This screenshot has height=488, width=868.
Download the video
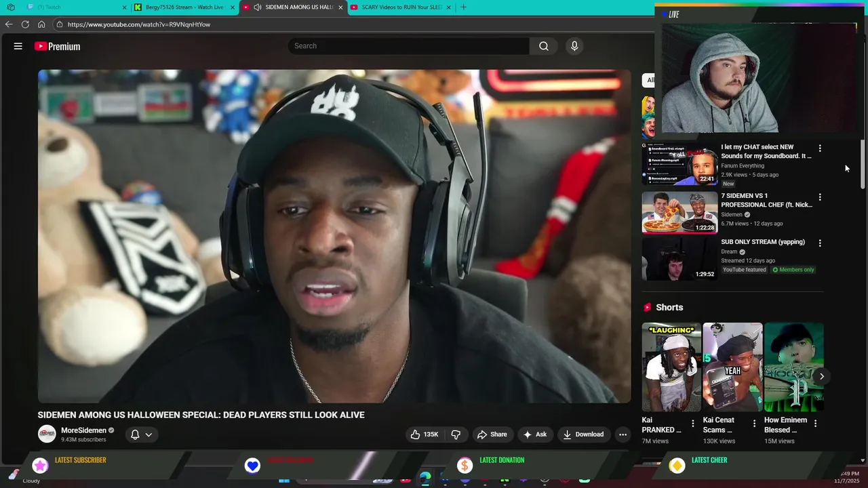583,434
